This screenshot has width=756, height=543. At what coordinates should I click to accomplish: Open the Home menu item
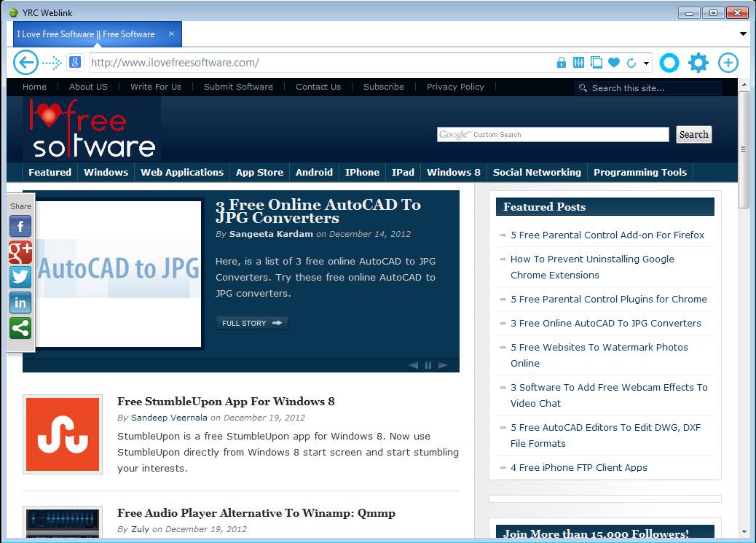coord(35,87)
